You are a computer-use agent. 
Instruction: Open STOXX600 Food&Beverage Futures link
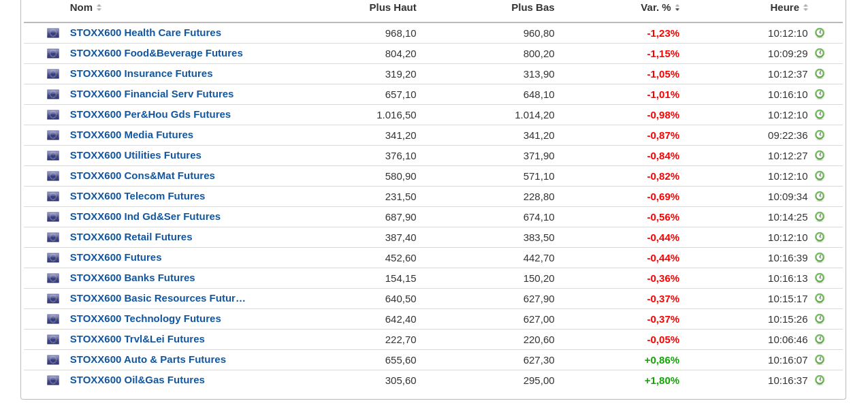coord(156,53)
